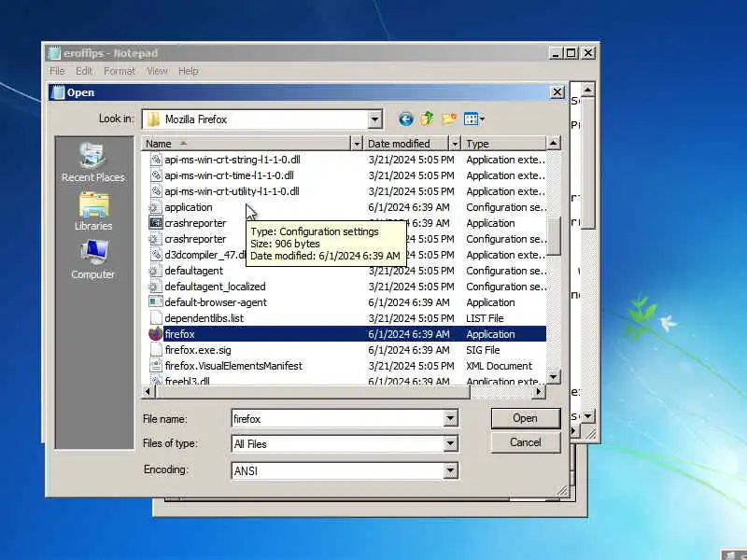This screenshot has width=747, height=560.
Task: Open the Date modified column filter dropdown
Action: click(455, 144)
